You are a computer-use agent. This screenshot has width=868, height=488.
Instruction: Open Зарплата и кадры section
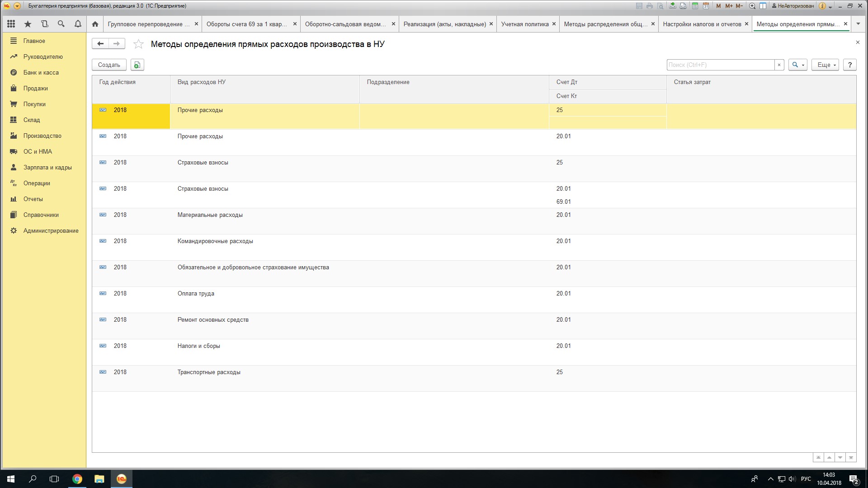point(47,167)
